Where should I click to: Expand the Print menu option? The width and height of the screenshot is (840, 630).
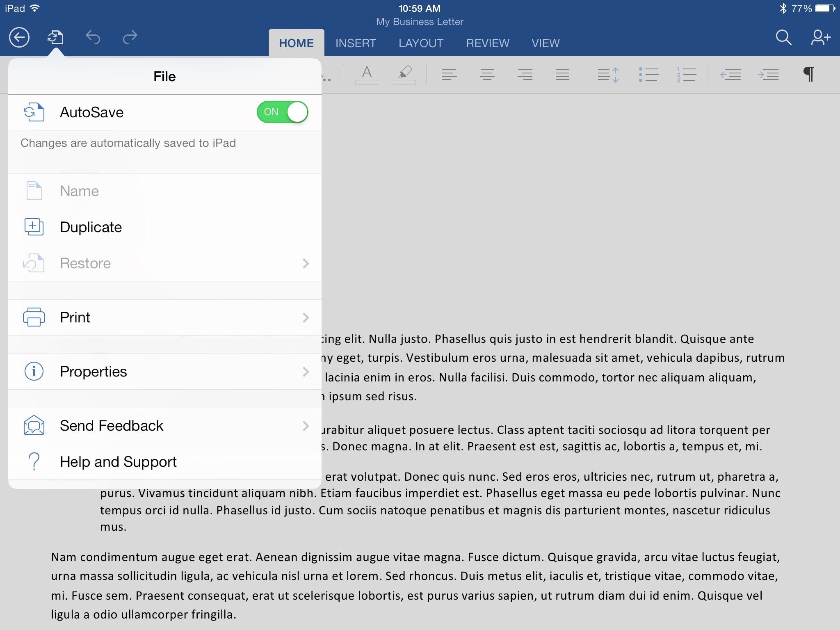coord(164,316)
